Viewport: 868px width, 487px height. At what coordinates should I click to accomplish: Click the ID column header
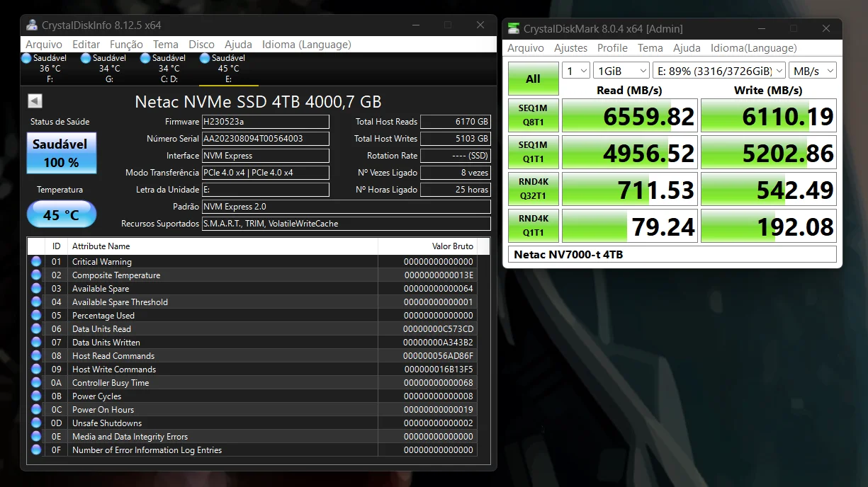(x=56, y=246)
